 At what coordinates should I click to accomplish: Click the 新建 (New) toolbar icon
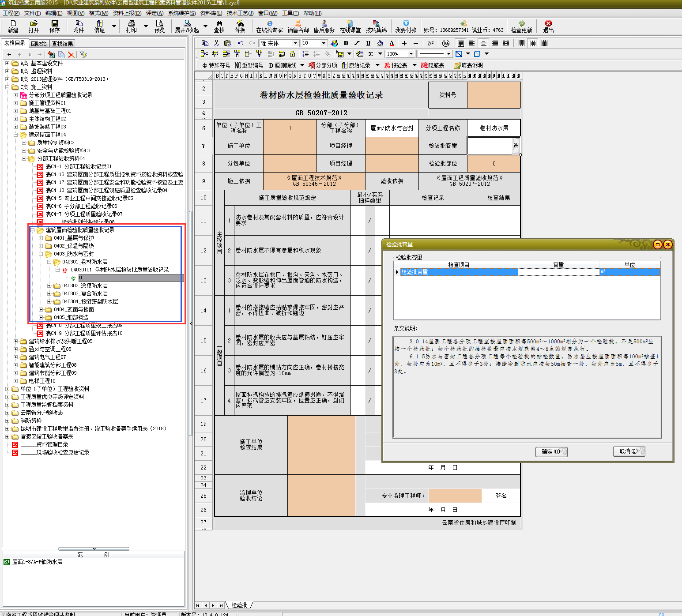coord(13,26)
